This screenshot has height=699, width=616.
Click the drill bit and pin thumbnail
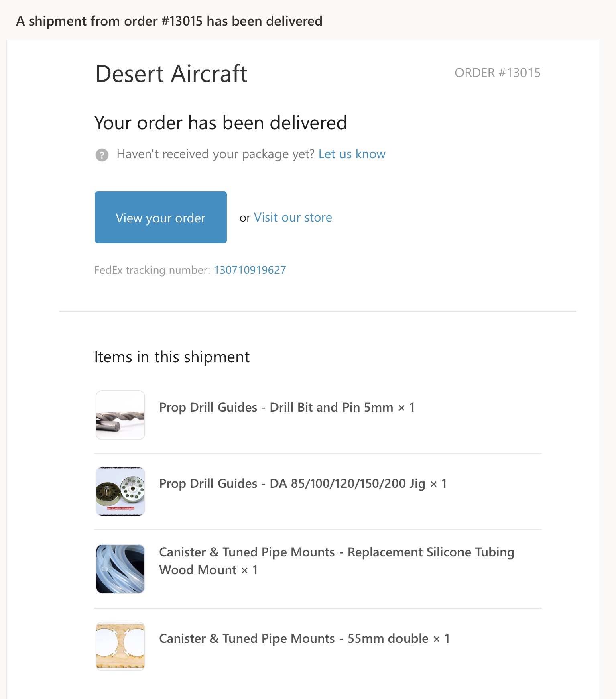(120, 415)
